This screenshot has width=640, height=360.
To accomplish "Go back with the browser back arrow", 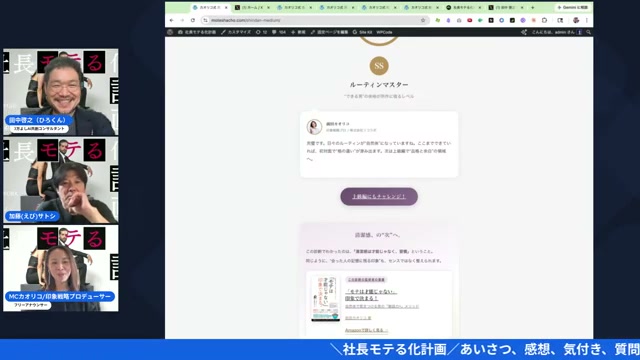I will pyautogui.click(x=171, y=20).
